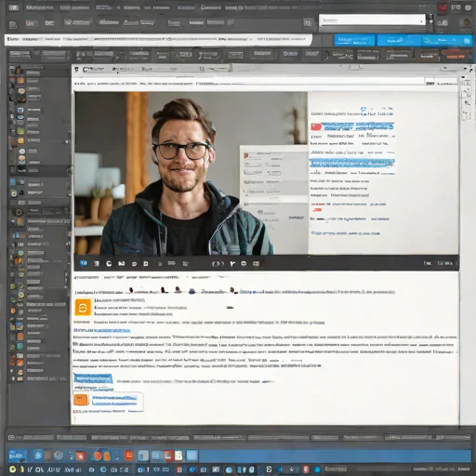Screen dimensions: 476x476
Task: Select the middle blue tab at upper right
Action: click(x=399, y=40)
